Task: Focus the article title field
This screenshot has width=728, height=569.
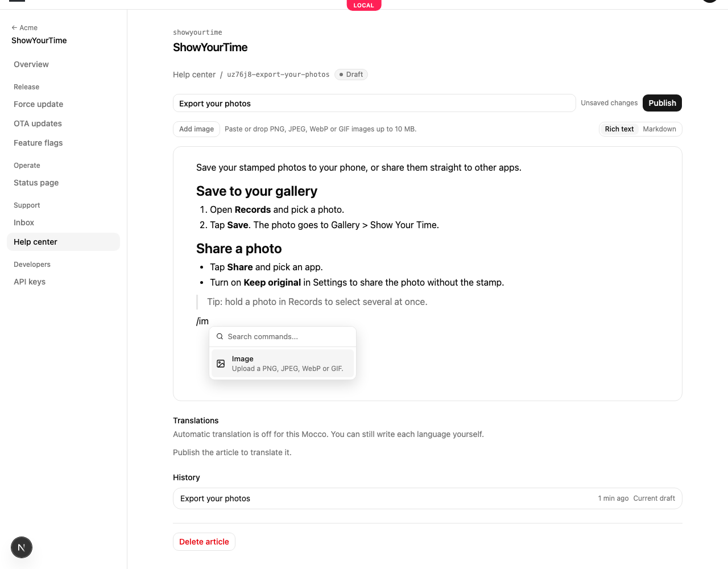Action: pyautogui.click(x=374, y=103)
